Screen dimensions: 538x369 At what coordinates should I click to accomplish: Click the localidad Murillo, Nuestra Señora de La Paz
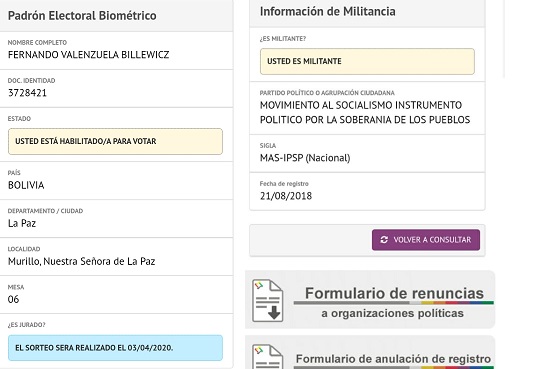tap(82, 261)
